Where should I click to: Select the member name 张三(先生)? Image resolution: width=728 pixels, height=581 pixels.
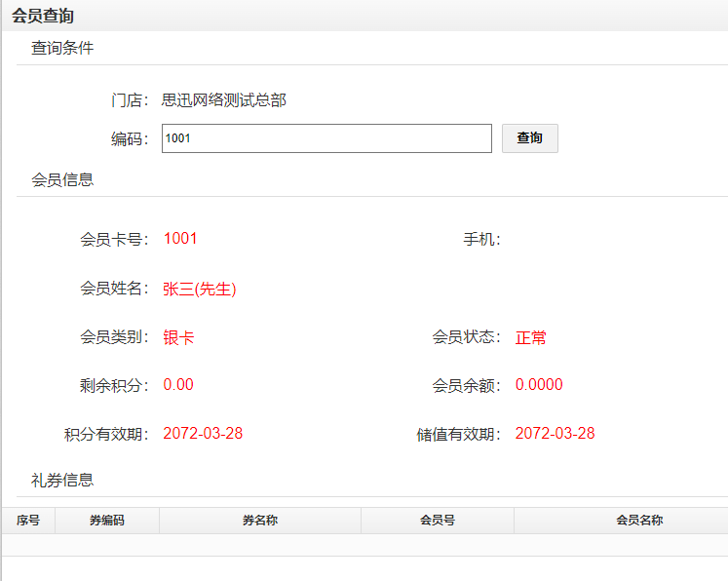(199, 289)
